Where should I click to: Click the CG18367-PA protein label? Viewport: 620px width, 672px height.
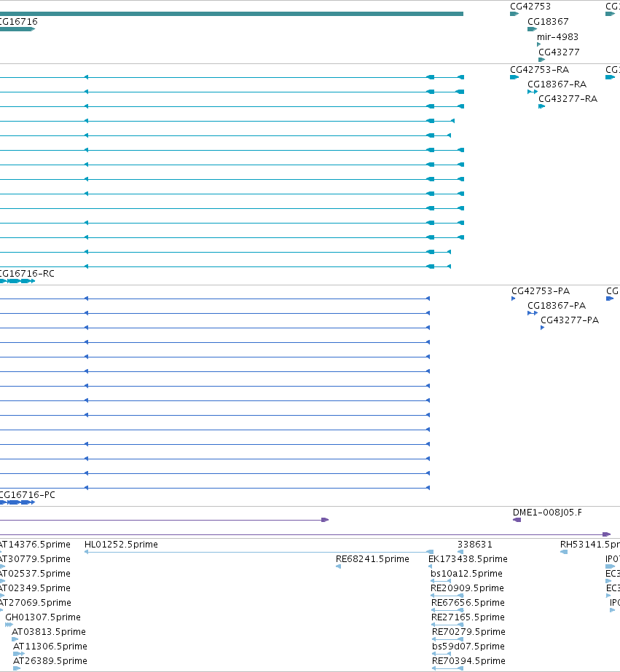coord(556,306)
